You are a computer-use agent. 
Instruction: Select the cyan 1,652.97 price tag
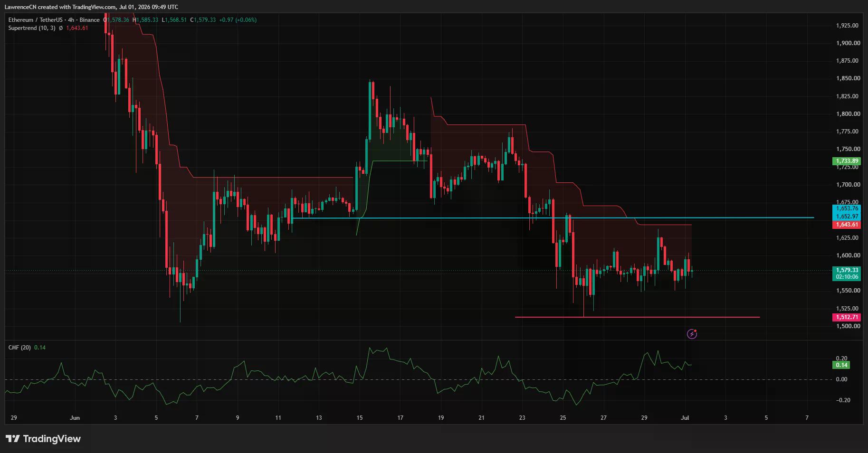point(847,217)
